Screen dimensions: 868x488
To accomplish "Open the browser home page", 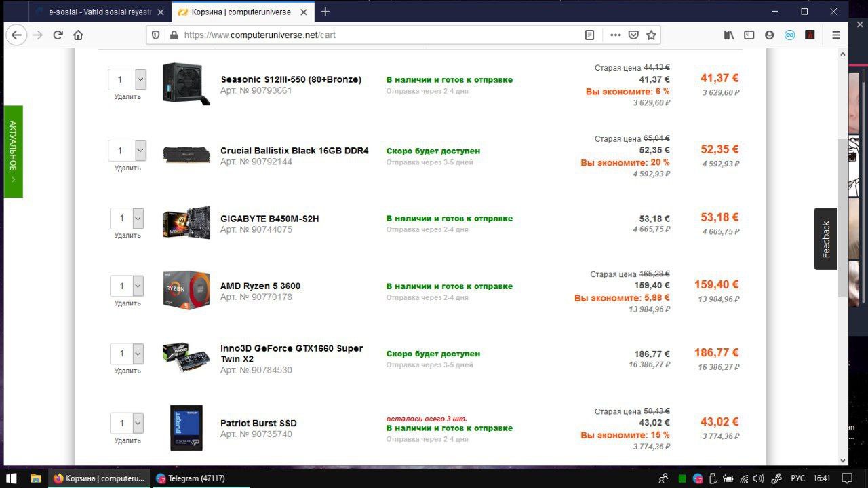I will tap(78, 35).
